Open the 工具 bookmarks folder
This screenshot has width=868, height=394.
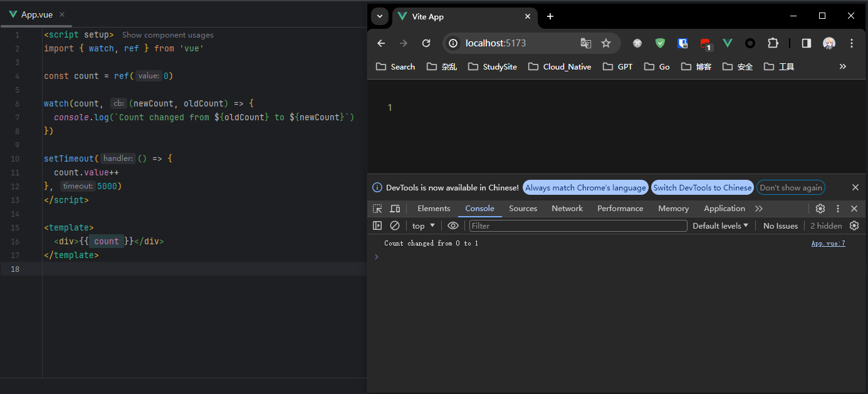(779, 66)
